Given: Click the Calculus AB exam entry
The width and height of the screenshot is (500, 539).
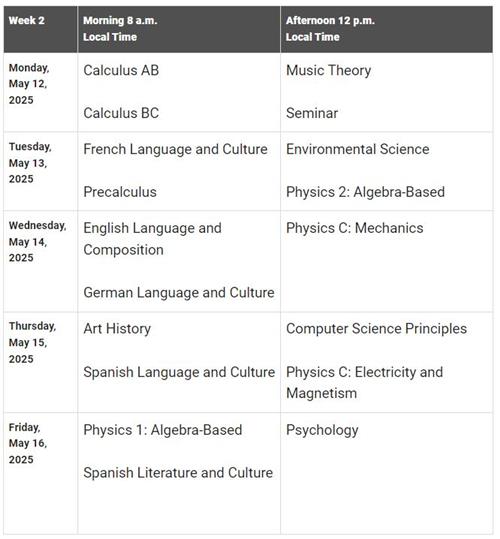Looking at the screenshot, I should [121, 70].
